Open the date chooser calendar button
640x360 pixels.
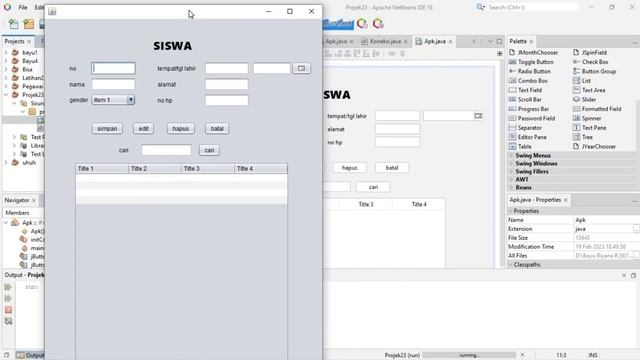[301, 68]
